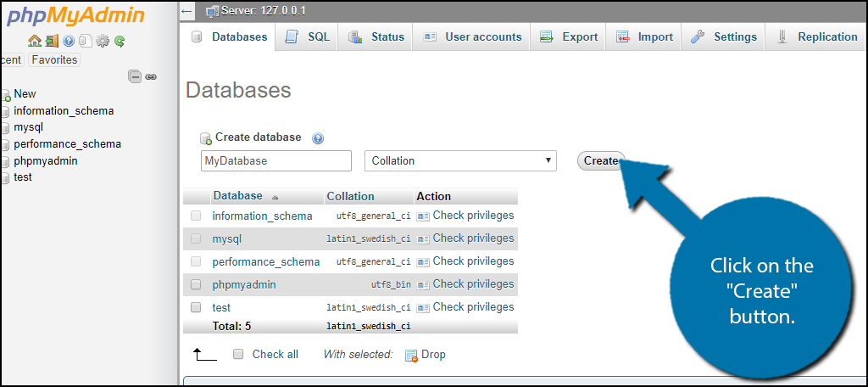Click the SQL tab icon
868x387 pixels.
[x=292, y=36]
